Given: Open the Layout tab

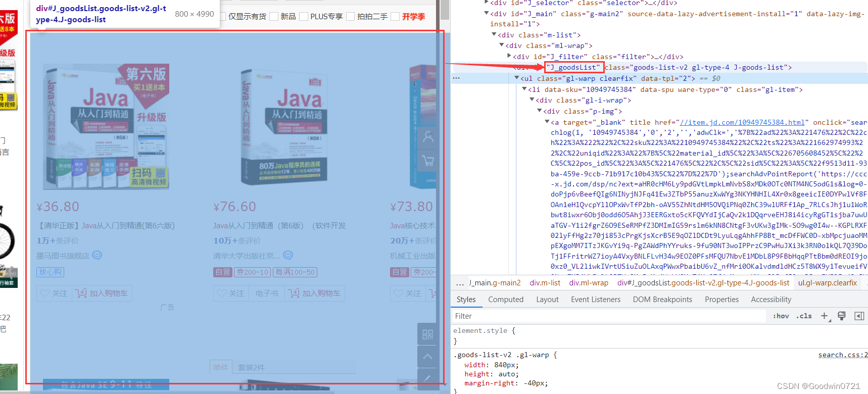Looking at the screenshot, I should tap(547, 300).
